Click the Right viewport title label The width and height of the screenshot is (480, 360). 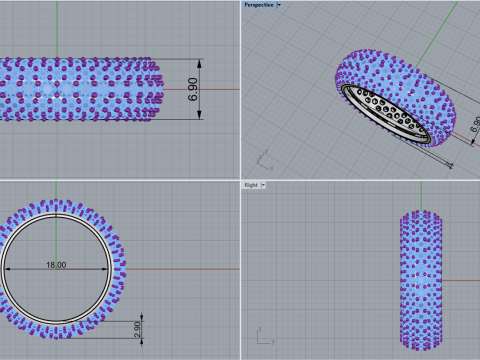click(251, 185)
